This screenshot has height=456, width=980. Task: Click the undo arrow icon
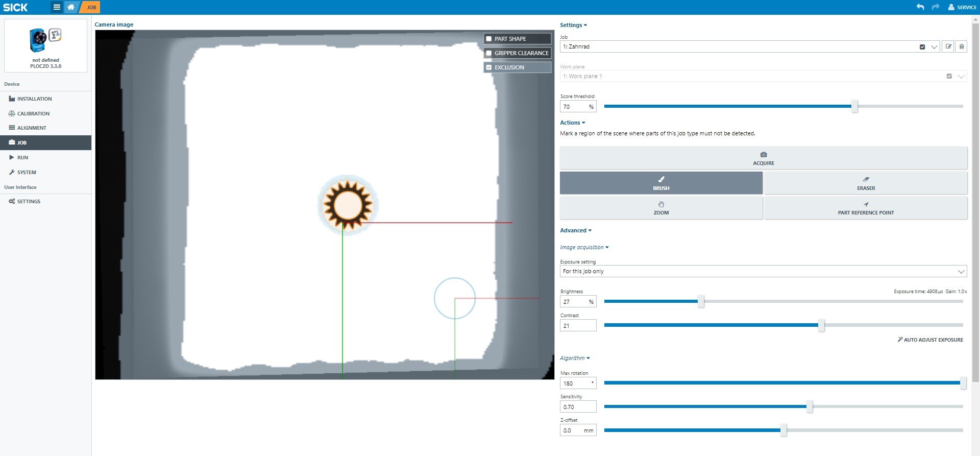[x=920, y=7]
